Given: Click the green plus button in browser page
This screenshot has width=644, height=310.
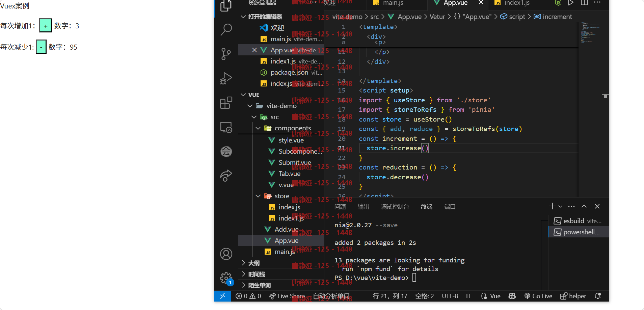Looking at the screenshot, I should tap(46, 26).
